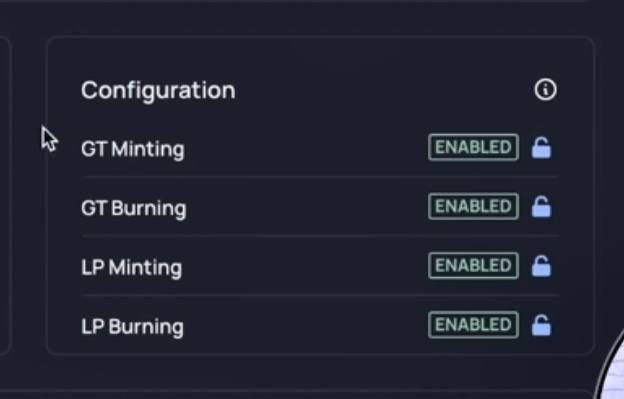Click the GT Minting unlock padlock icon
This screenshot has width=624, height=399.
click(x=541, y=148)
